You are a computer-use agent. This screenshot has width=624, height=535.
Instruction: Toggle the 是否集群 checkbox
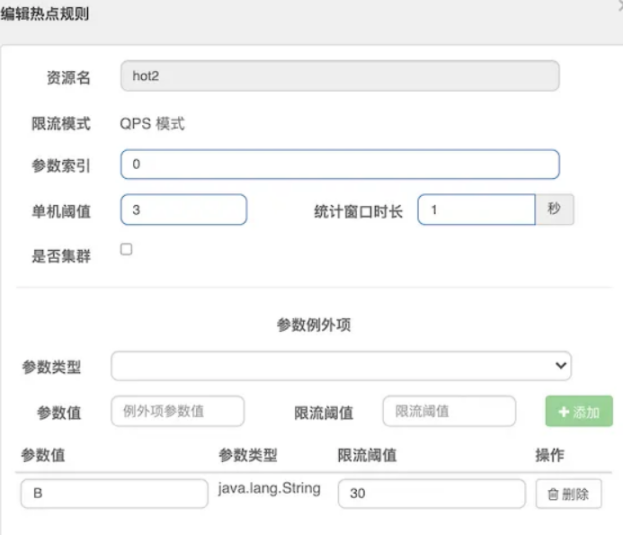click(x=126, y=250)
